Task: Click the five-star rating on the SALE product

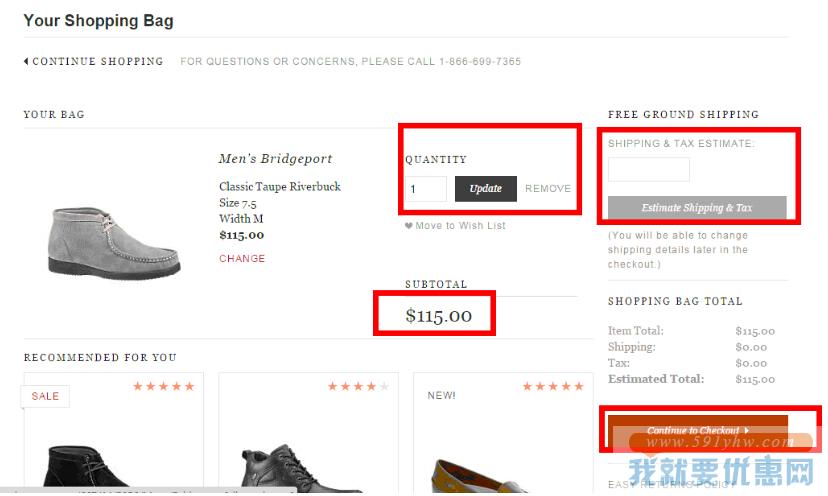Action: [x=163, y=386]
